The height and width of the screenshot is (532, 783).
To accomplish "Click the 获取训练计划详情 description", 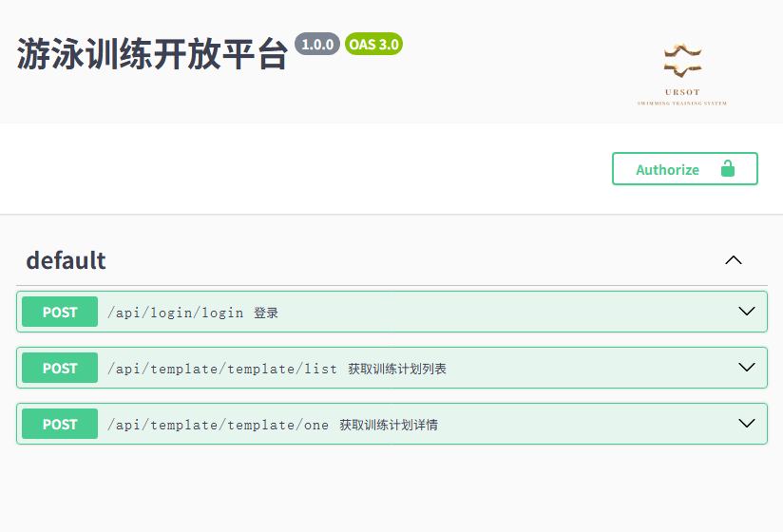I will [x=389, y=425].
